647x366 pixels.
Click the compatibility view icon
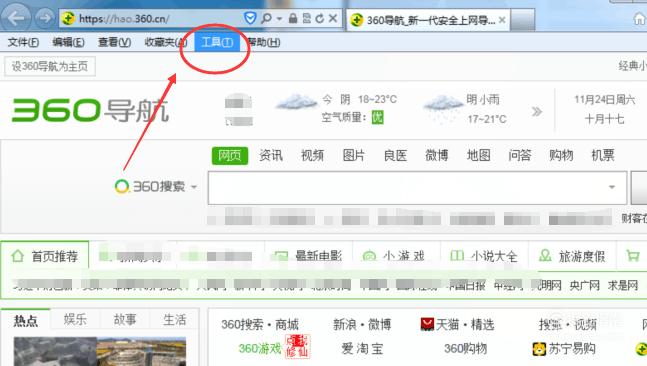coord(306,18)
